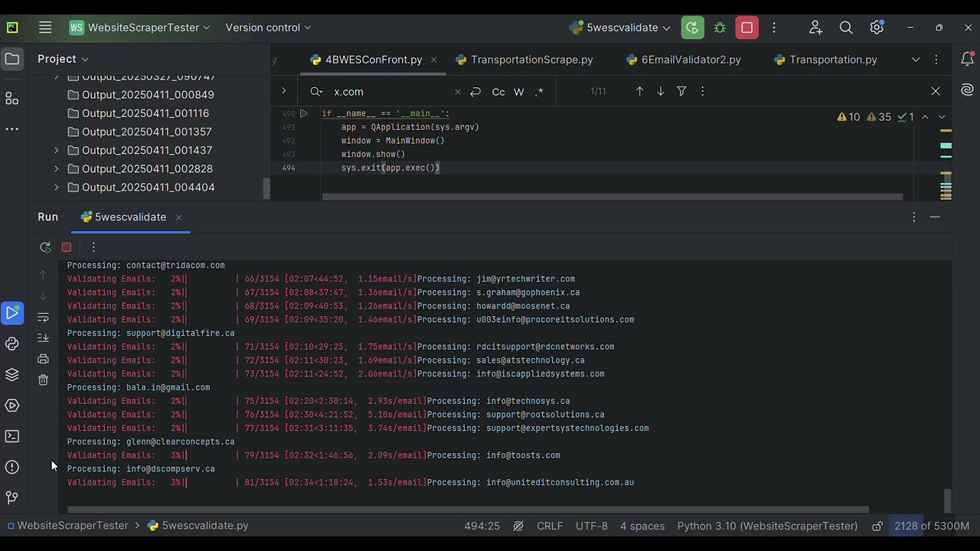
Task: Open Terminal tool window
Action: tap(11, 436)
